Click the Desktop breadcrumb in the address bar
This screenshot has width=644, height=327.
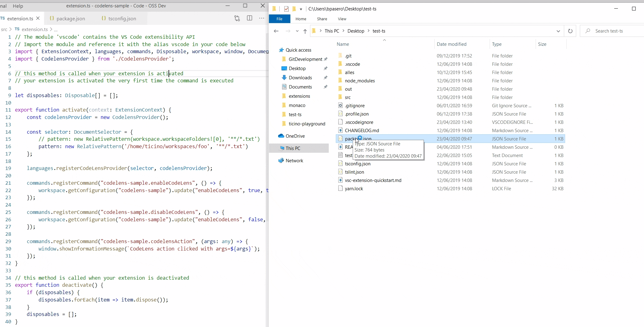coord(356,31)
